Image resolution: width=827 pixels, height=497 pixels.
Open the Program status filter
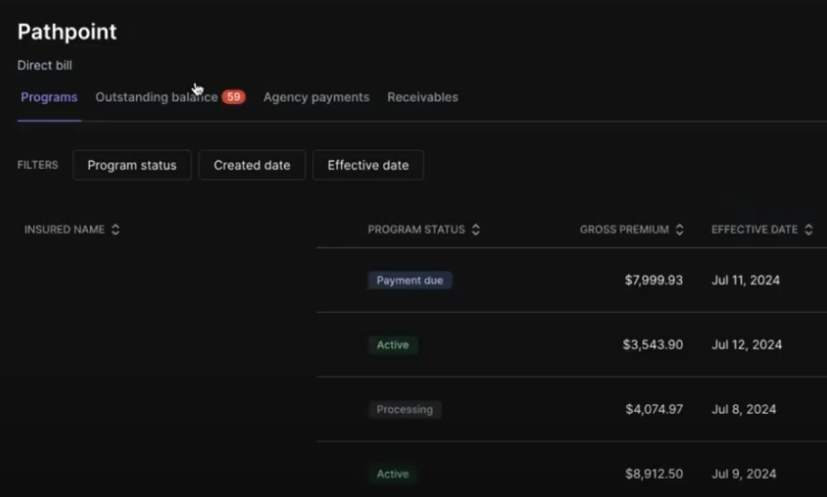pyautogui.click(x=132, y=165)
